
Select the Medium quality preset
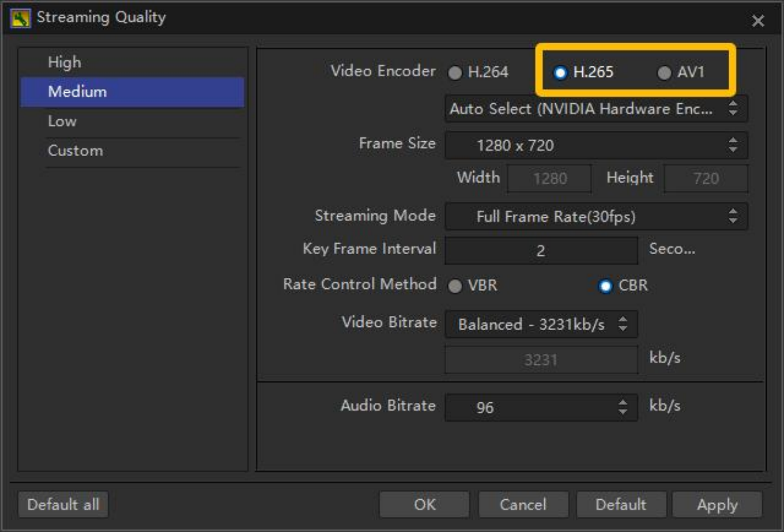coord(77,92)
